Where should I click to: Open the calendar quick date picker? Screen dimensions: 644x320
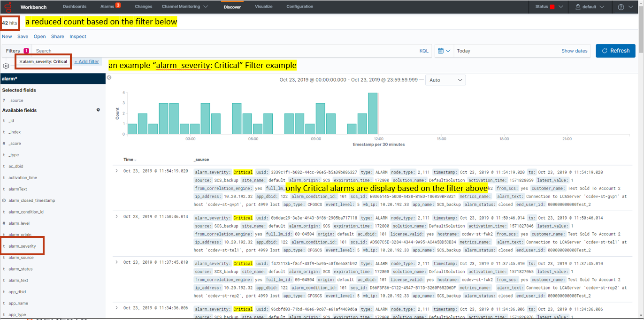tap(444, 51)
